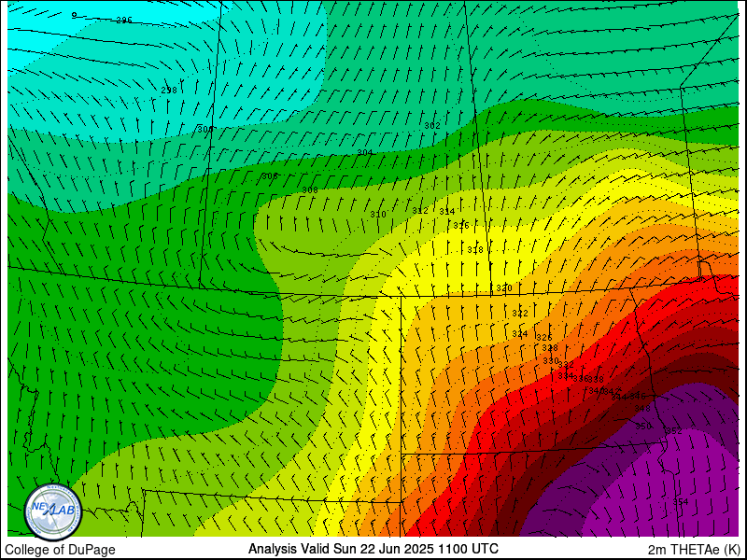The height and width of the screenshot is (560, 747).
Task: Click the 334 contour label
Action: [566, 376]
